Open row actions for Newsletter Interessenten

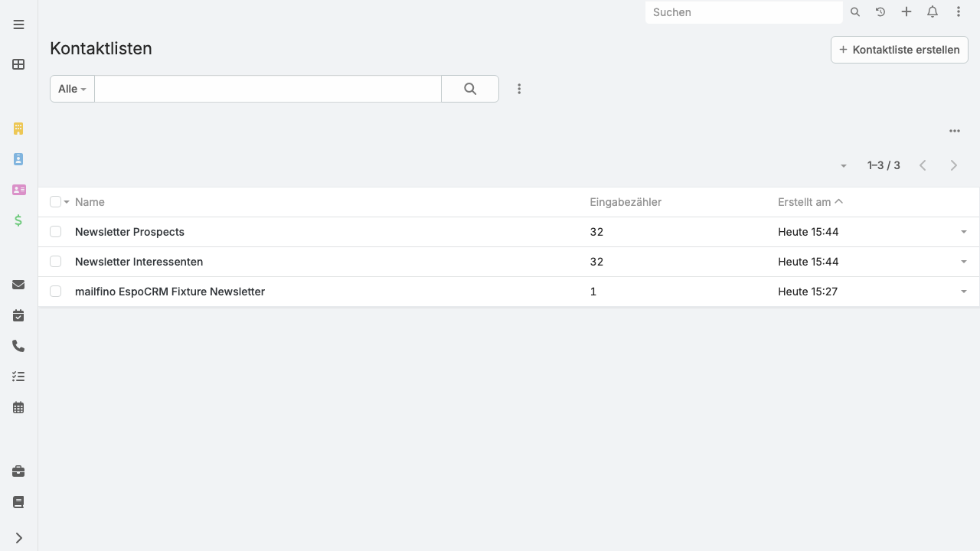[x=964, y=262]
